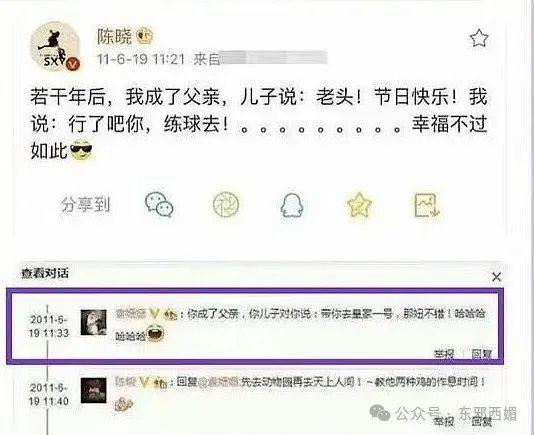The height and width of the screenshot is (435, 534).
Task: Tap the save-as-image share icon
Action: pos(426,205)
